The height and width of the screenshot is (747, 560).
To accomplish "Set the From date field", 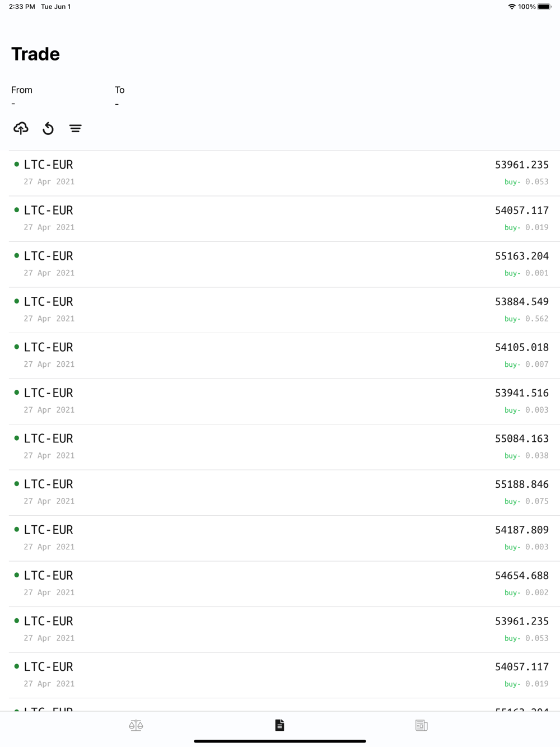I will [22, 96].
